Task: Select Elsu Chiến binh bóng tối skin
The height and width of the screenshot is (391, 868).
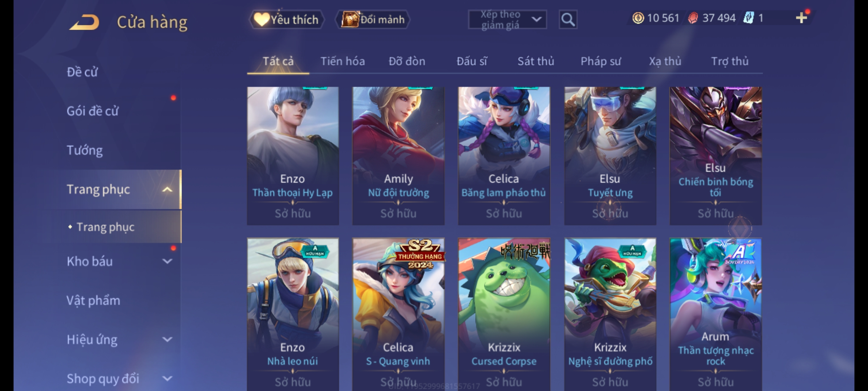Action: pos(716,156)
